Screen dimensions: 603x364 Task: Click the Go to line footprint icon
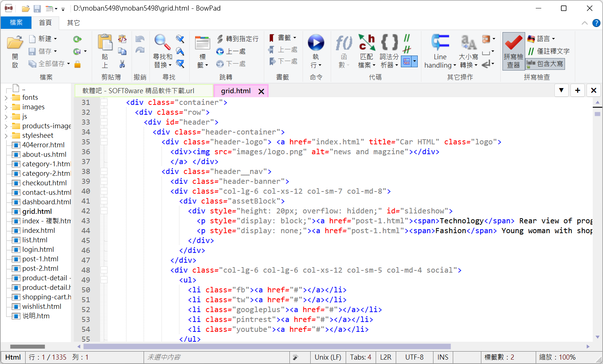(220, 39)
